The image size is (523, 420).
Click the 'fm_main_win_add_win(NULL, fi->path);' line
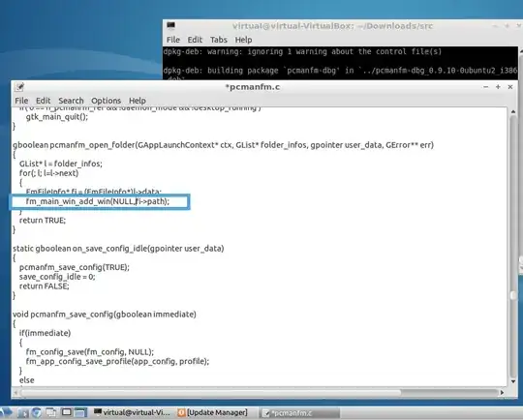(x=98, y=201)
